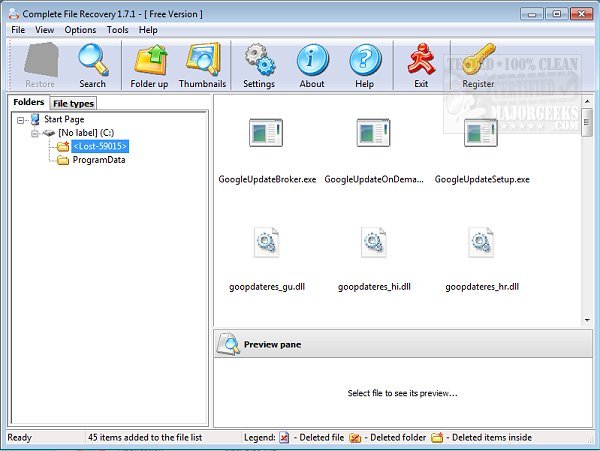Collapse the [No label] (C:) node
This screenshot has width=600, height=451.
tap(34, 133)
